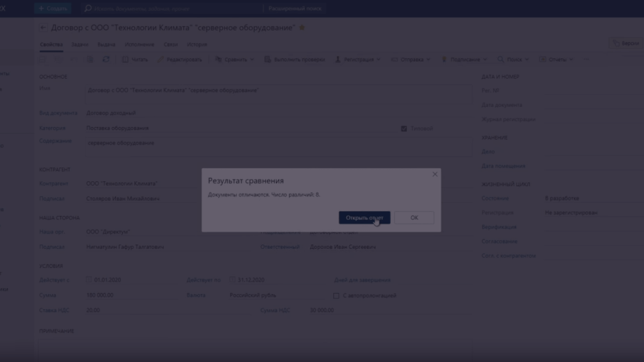
Task: Expand the Регистрация dropdown menu
Action: coord(379,59)
